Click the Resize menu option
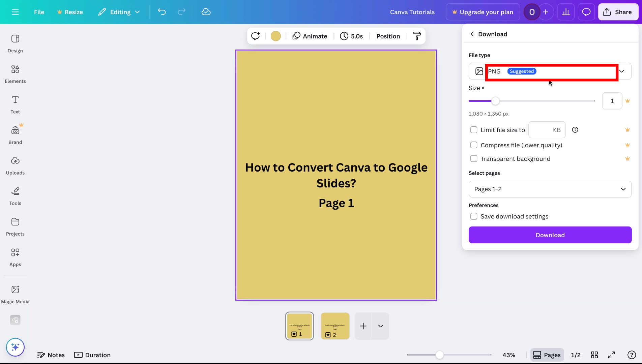This screenshot has width=642, height=364. 70,12
